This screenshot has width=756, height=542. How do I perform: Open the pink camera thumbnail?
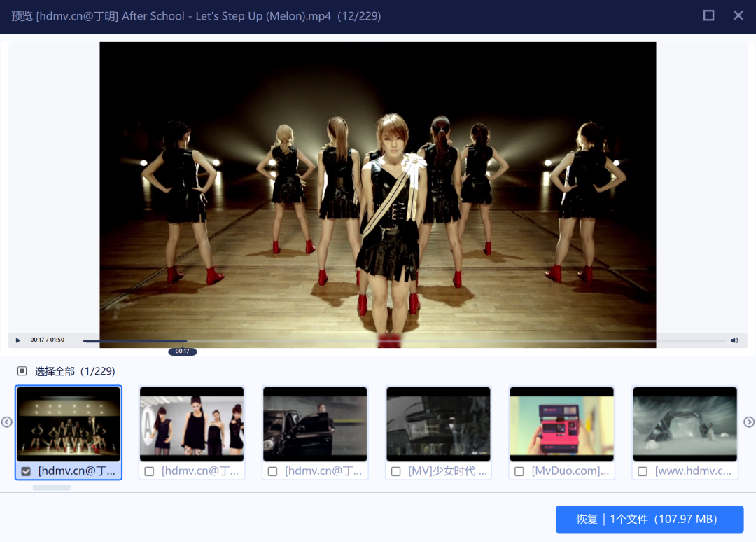[x=561, y=424]
